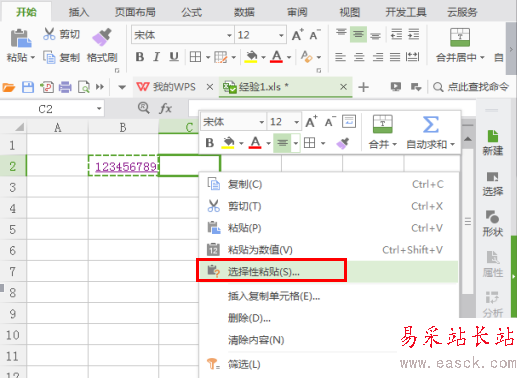Toggle center horizontal alignment in ribbon
Screen dimensions: 517x378
[x=359, y=57]
